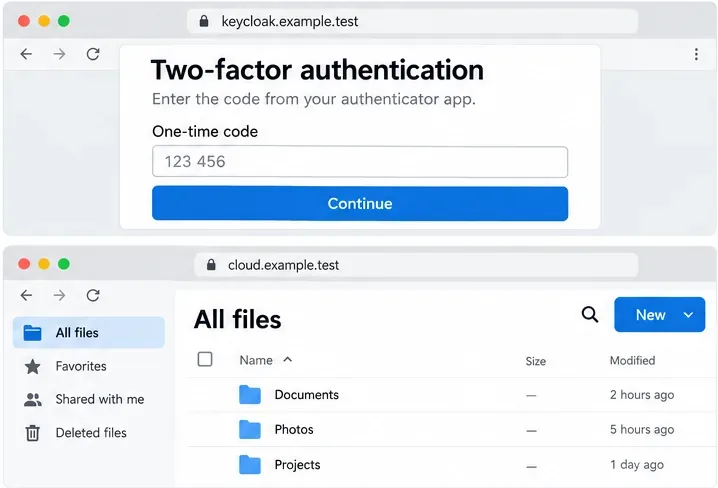Viewport: 718px width, 488px height.
Task: Open Shared with me in sidebar
Action: click(100, 399)
